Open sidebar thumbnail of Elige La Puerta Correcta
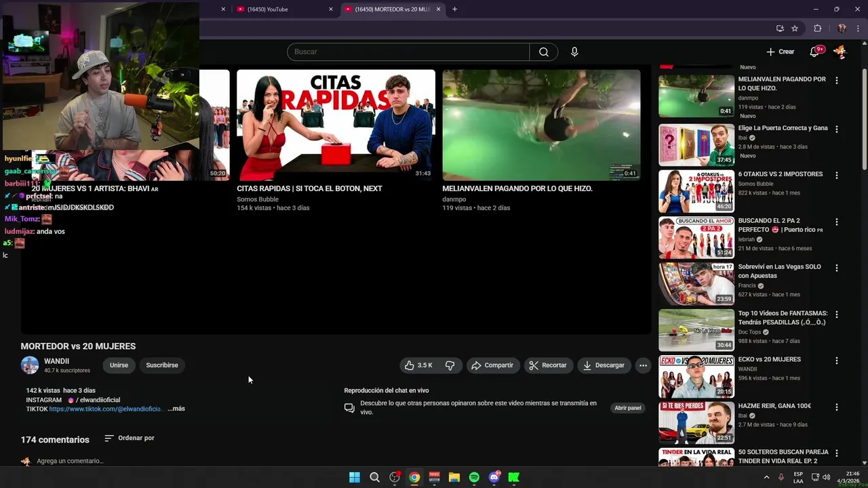 tap(696, 145)
